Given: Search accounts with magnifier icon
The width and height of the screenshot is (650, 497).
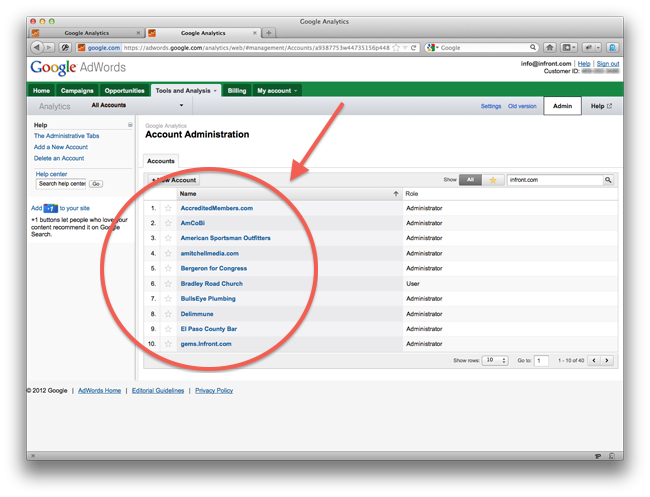Looking at the screenshot, I should [608, 180].
